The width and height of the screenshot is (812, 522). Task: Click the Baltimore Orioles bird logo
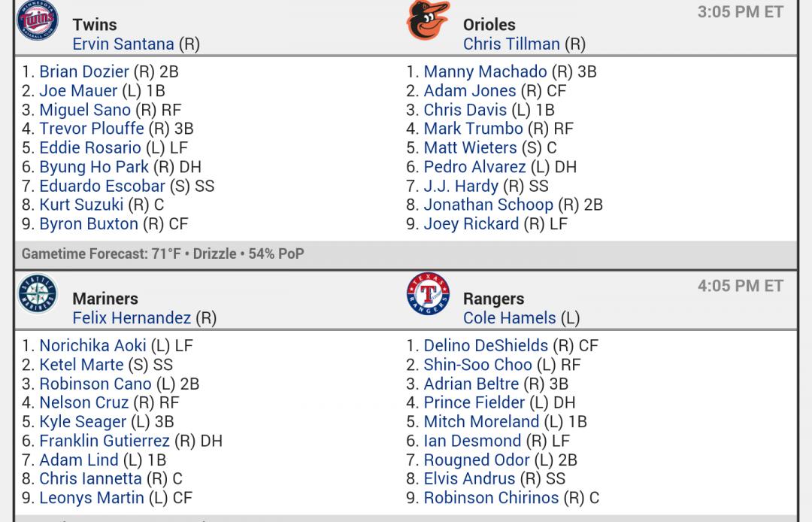[429, 20]
